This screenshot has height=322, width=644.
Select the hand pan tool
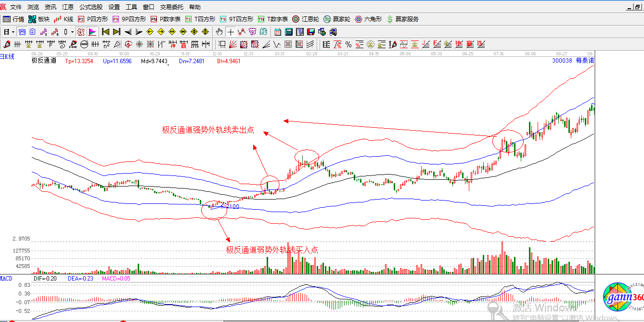click(219, 32)
